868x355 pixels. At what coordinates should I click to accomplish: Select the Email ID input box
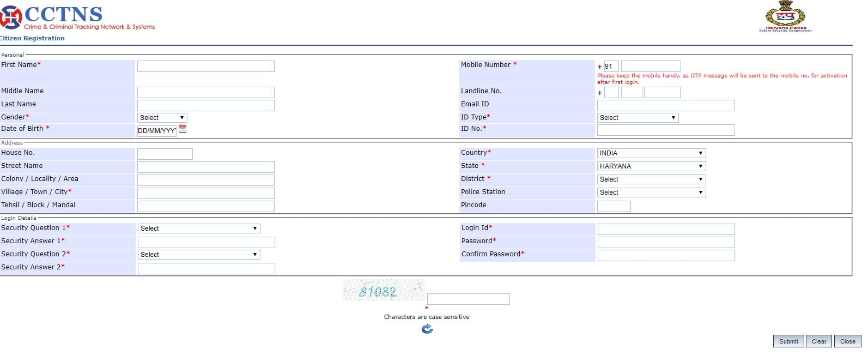click(665, 105)
